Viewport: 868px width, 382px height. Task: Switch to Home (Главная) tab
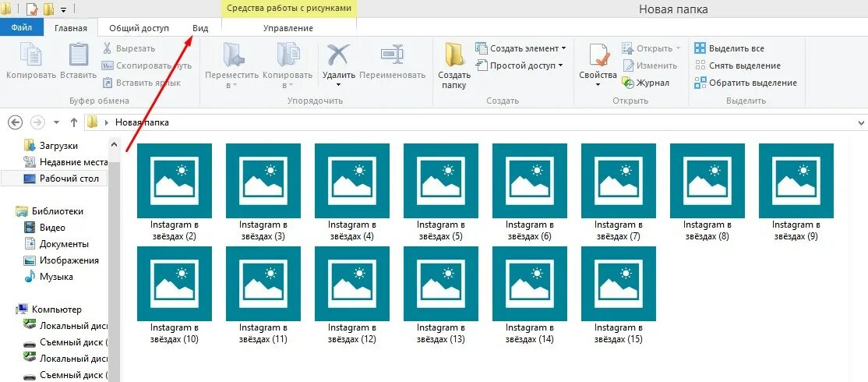click(70, 28)
